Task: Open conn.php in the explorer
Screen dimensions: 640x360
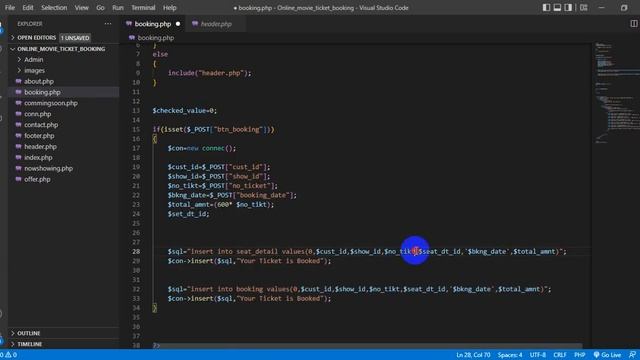Action: click(38, 114)
